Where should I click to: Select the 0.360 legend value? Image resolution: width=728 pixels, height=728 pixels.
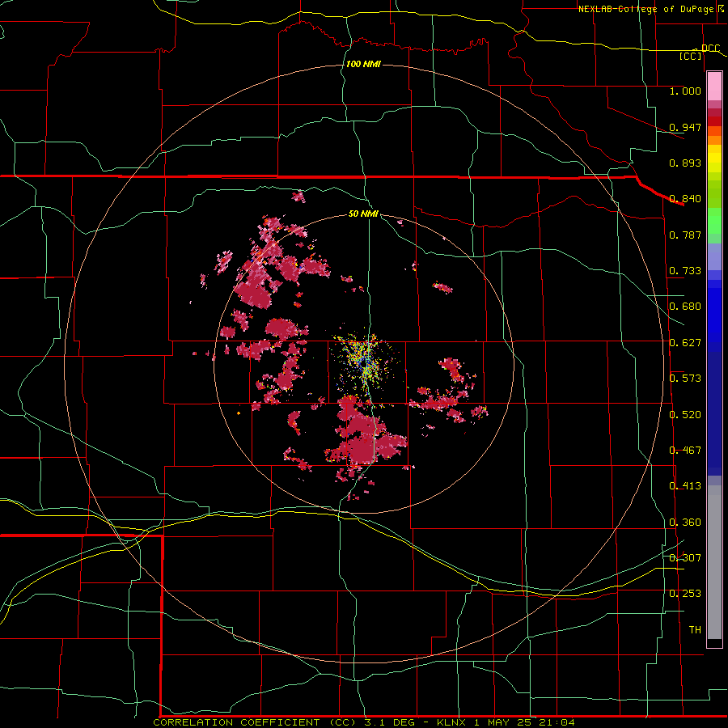pos(685,523)
